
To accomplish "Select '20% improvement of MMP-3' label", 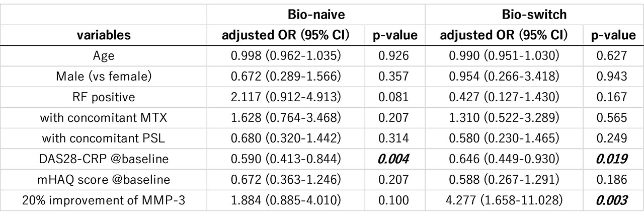I will (x=104, y=200).
